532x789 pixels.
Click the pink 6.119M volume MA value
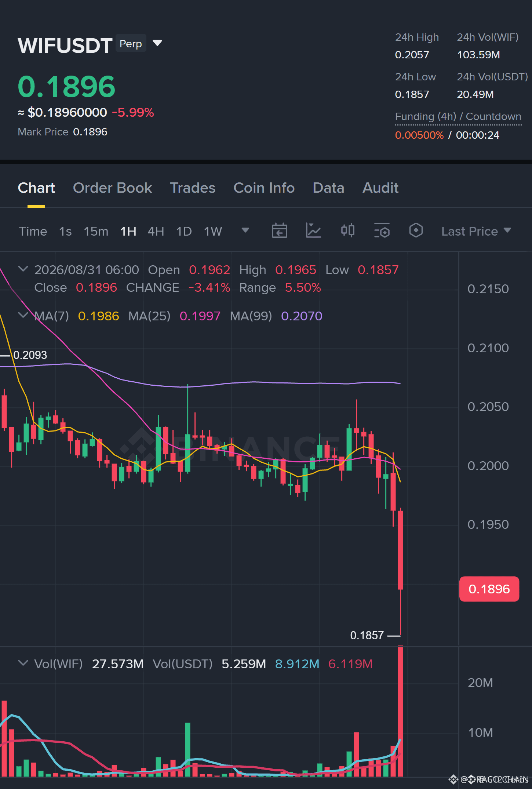(x=350, y=664)
